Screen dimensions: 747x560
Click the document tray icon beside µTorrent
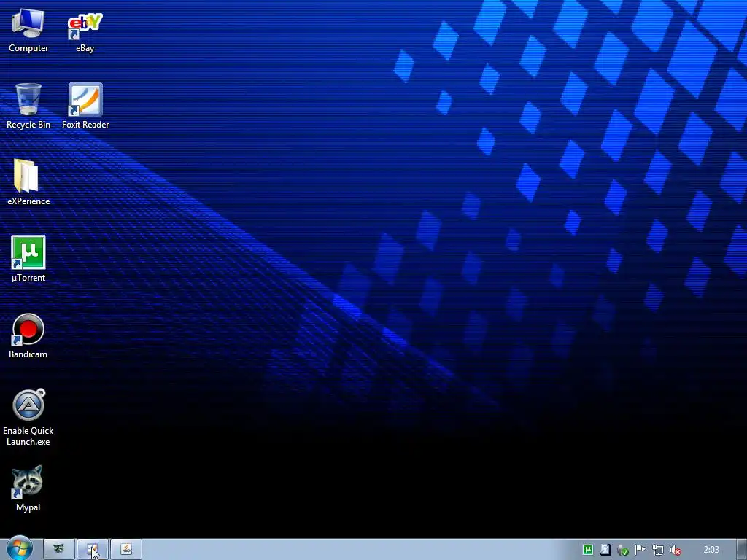[x=605, y=550]
